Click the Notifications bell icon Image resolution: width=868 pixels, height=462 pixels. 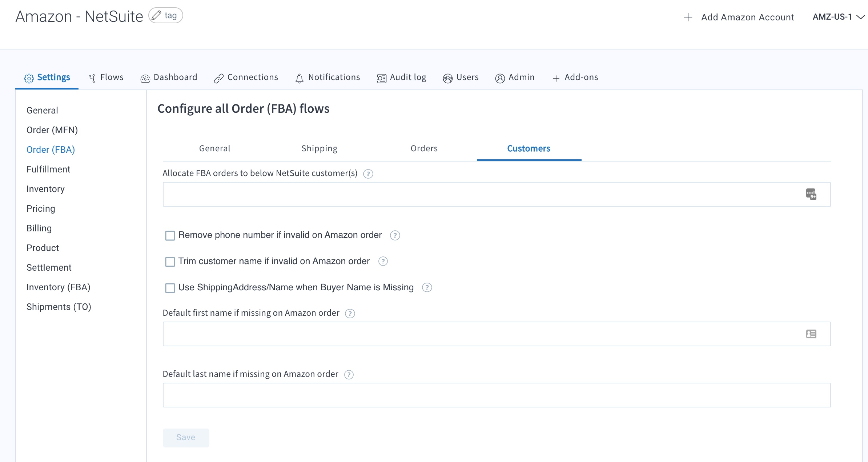[299, 78]
